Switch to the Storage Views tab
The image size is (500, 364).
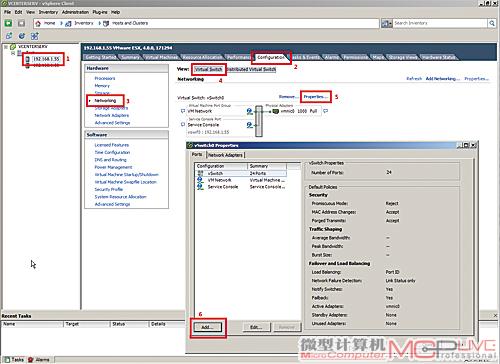[x=403, y=57]
